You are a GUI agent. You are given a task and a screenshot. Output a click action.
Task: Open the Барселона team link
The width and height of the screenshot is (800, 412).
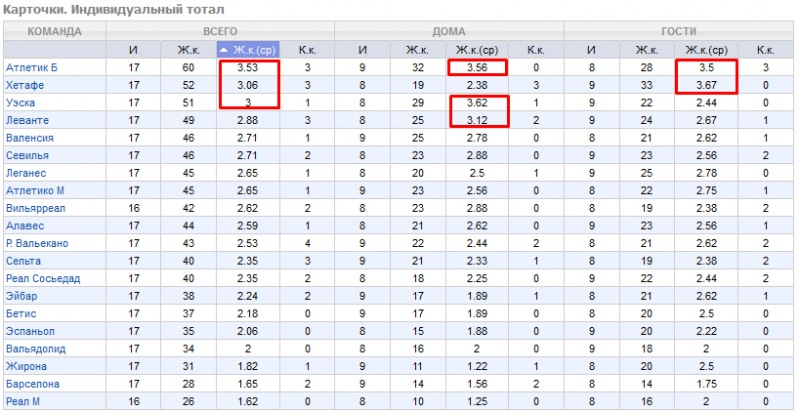pos(33,384)
